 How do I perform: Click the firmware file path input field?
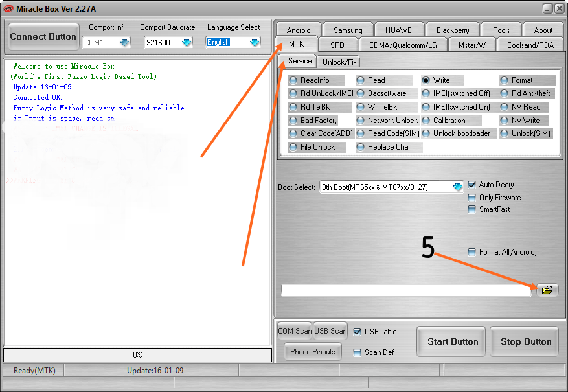pyautogui.click(x=407, y=290)
